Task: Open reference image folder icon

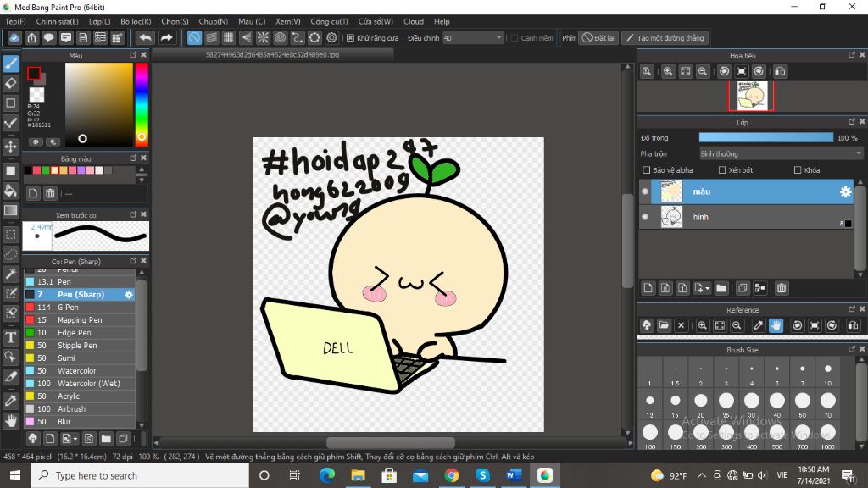Action: (664, 325)
